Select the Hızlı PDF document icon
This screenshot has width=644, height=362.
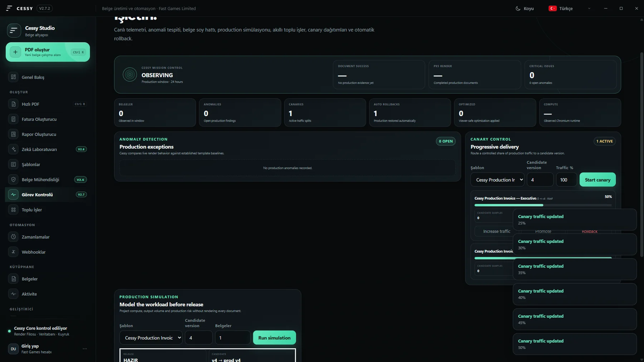pos(13,104)
